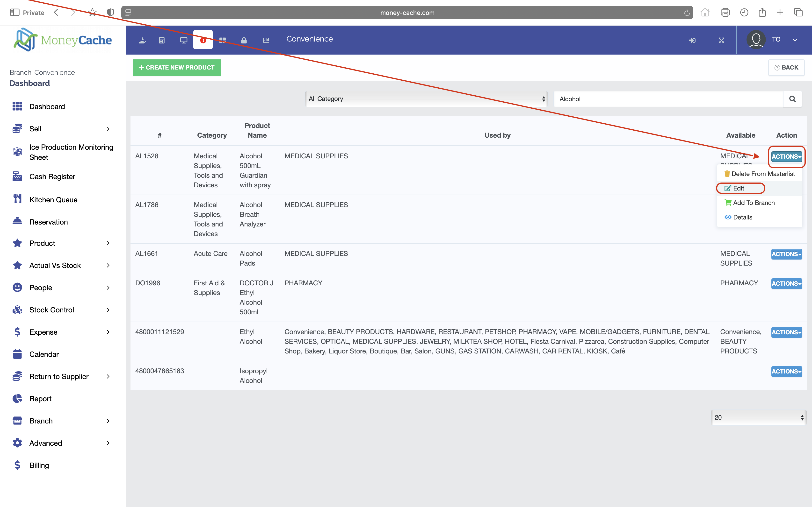
Task: Click the logout icon near the profile avatar
Action: (x=693, y=40)
